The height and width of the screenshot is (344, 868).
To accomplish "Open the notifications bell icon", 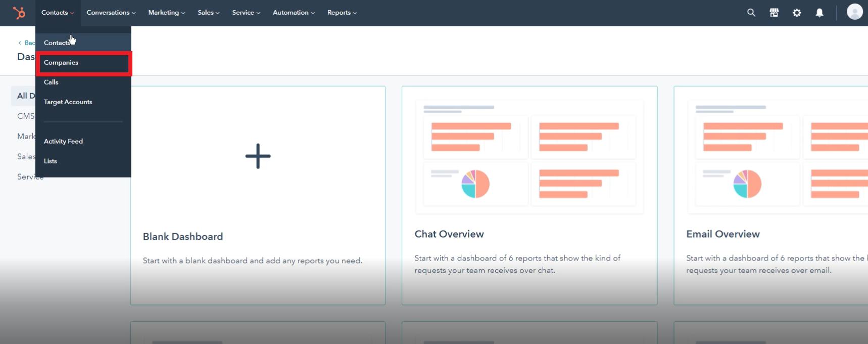I will 819,13.
